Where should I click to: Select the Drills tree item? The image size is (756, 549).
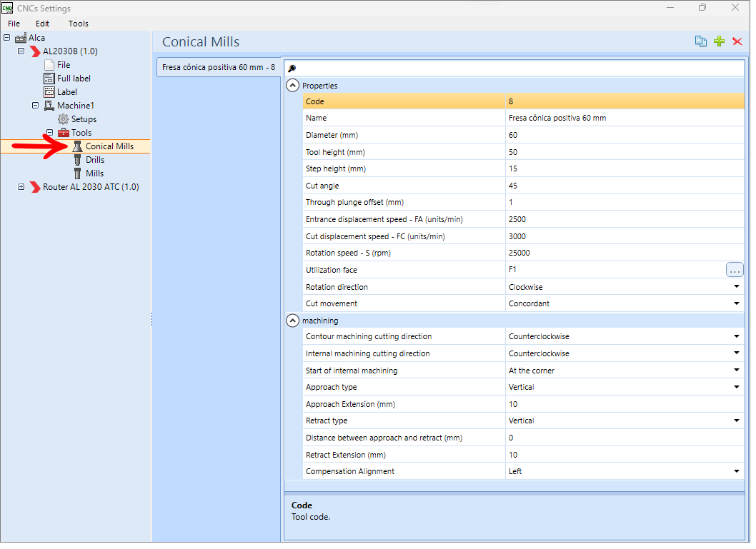point(96,161)
